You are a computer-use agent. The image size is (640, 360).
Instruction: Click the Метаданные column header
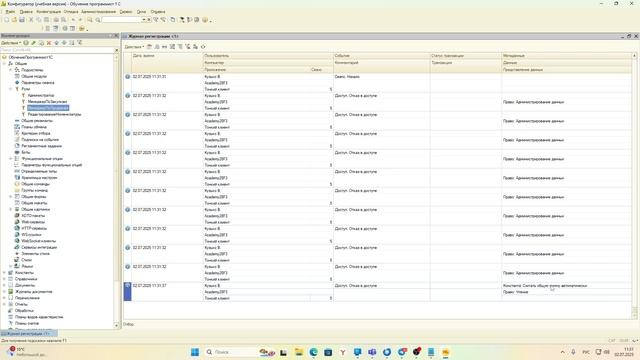[566, 56]
